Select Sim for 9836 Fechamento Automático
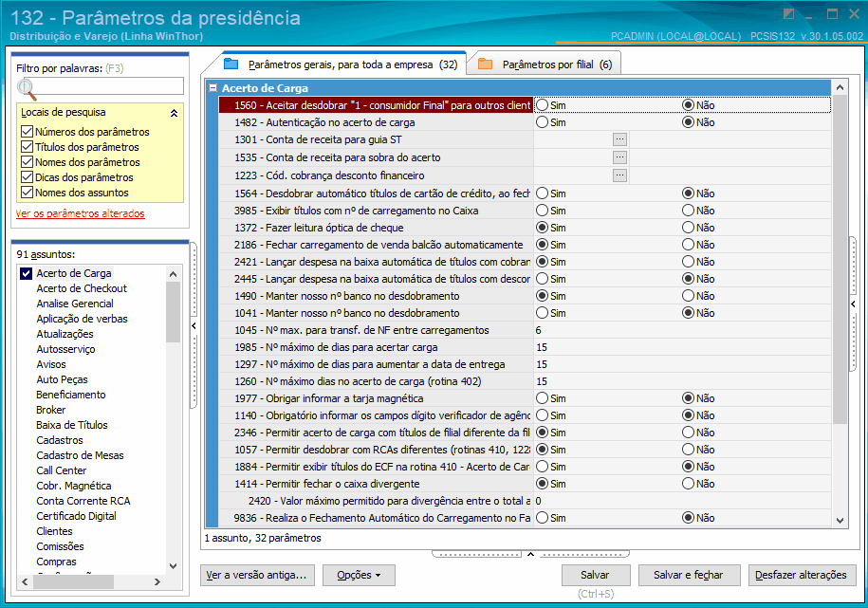 coord(543,518)
